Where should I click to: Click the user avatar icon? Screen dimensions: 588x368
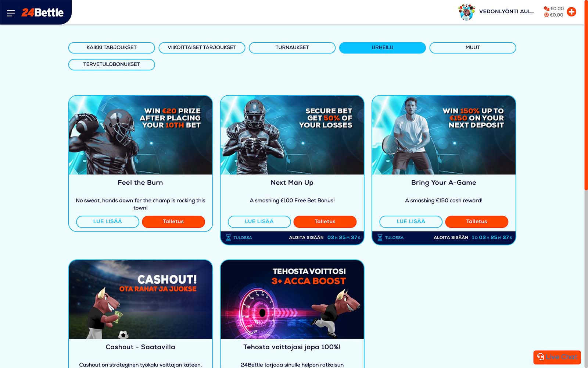click(466, 12)
